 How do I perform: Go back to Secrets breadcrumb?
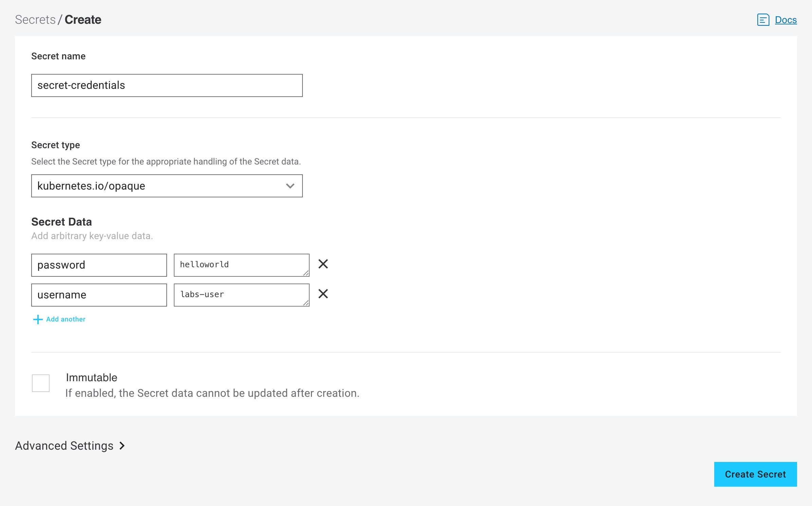(x=35, y=20)
